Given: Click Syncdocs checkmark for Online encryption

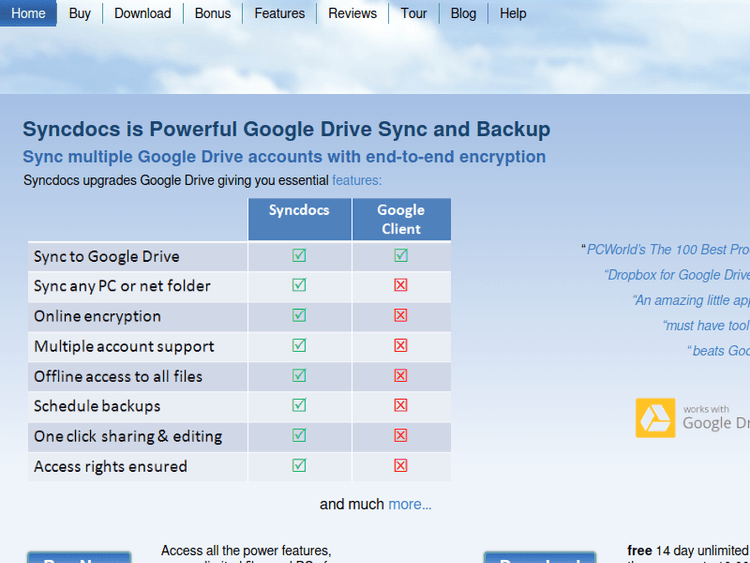Looking at the screenshot, I should tap(299, 315).
